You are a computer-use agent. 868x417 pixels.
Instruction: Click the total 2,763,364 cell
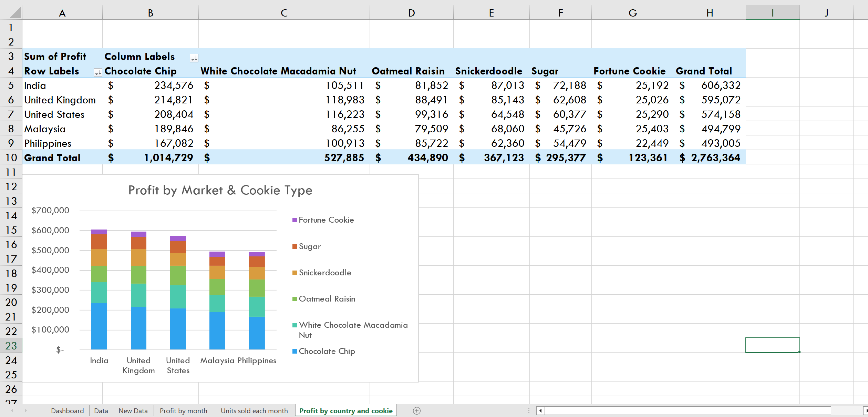coord(710,157)
